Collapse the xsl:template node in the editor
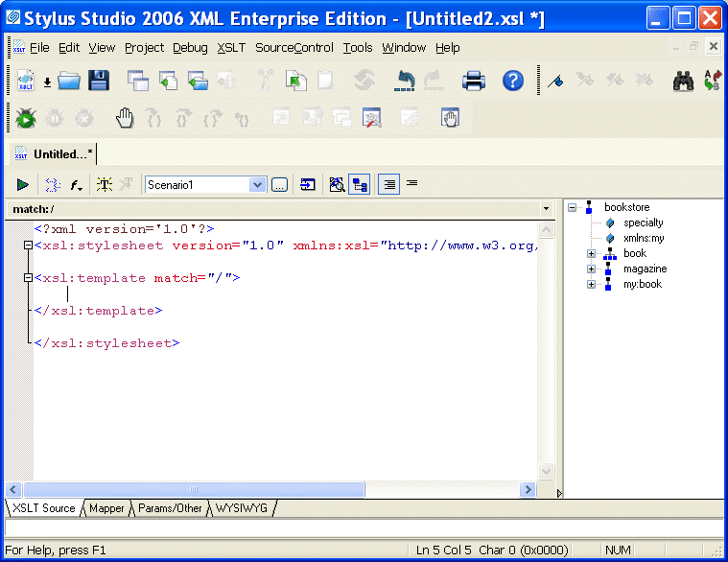The image size is (728, 562). (x=29, y=279)
